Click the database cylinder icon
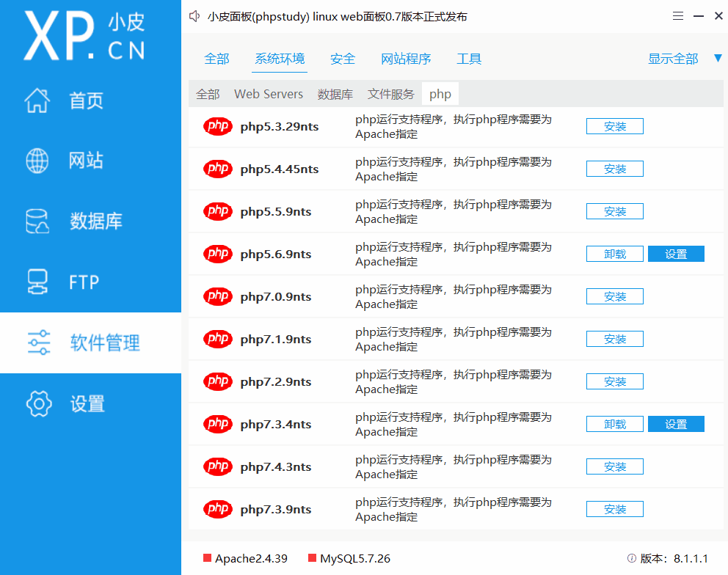Image resolution: width=728 pixels, height=575 pixels. point(37,221)
